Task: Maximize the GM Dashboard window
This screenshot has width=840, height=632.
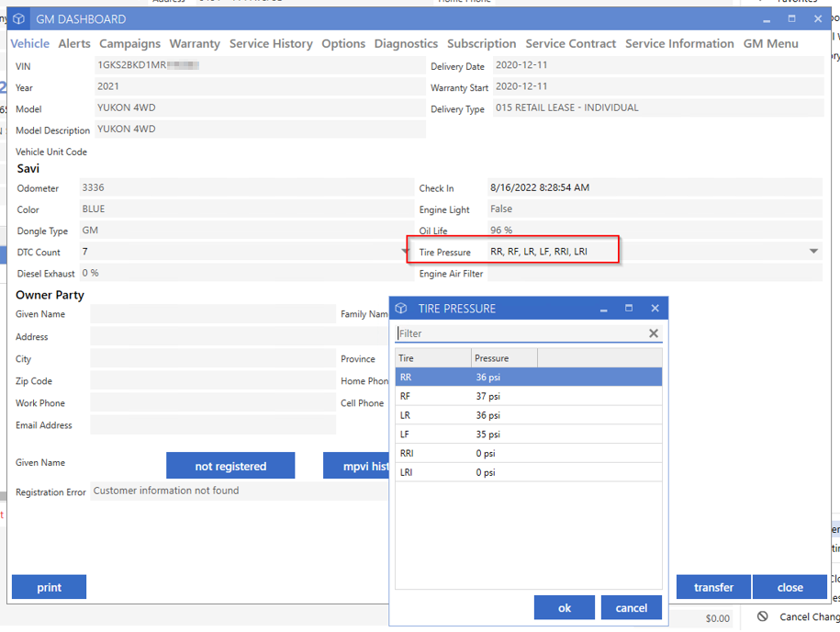Action: 791,18
